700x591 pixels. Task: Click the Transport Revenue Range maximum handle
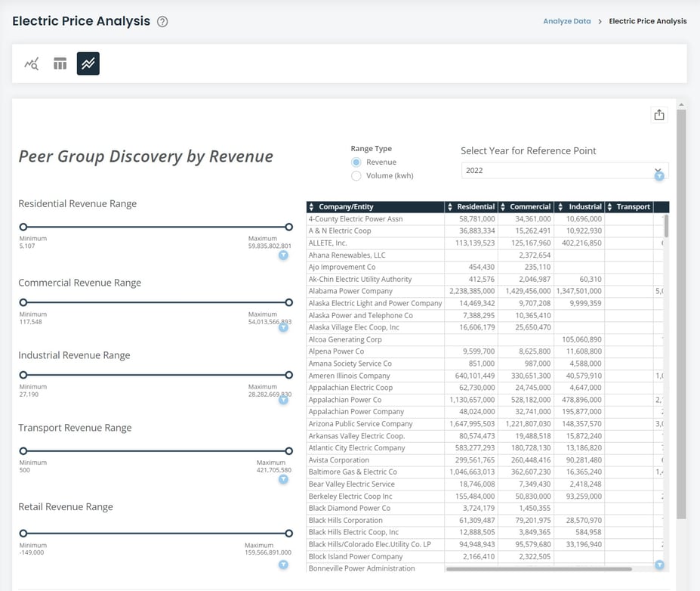pos(289,451)
